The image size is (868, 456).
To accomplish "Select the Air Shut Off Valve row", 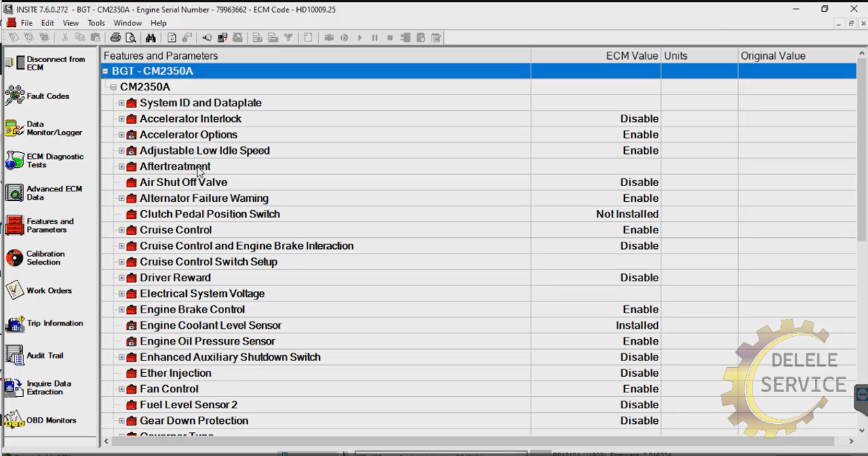I will (479, 182).
